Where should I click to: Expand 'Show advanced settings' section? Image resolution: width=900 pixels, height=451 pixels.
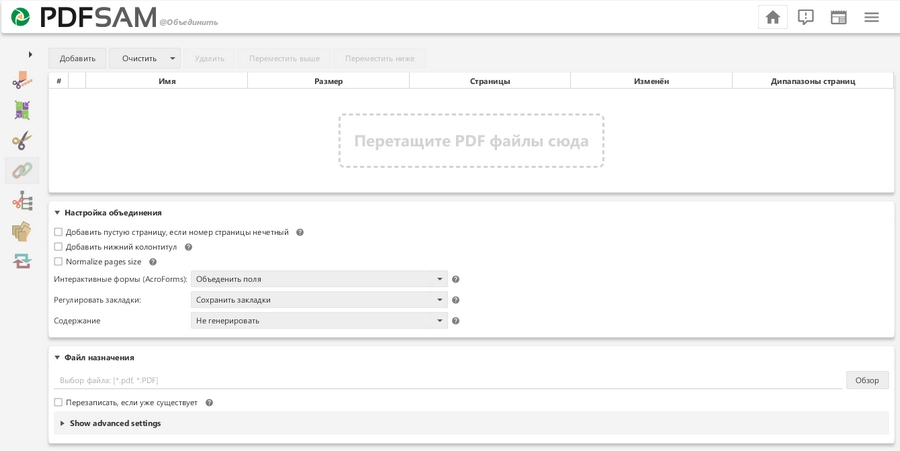point(114,423)
